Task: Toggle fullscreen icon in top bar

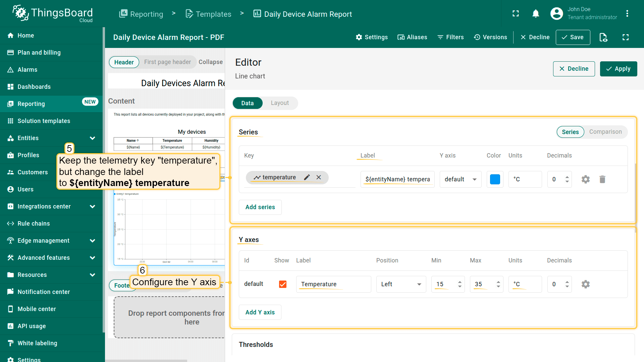Action: coord(516,14)
